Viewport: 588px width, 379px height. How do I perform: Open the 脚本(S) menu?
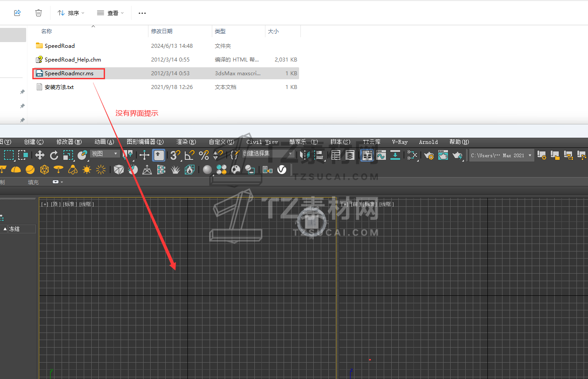pyautogui.click(x=340, y=142)
